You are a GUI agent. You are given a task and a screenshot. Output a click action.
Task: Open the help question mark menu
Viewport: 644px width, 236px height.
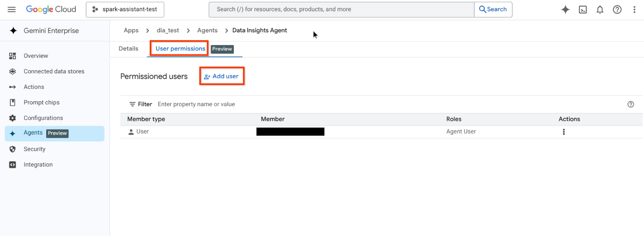click(x=617, y=9)
